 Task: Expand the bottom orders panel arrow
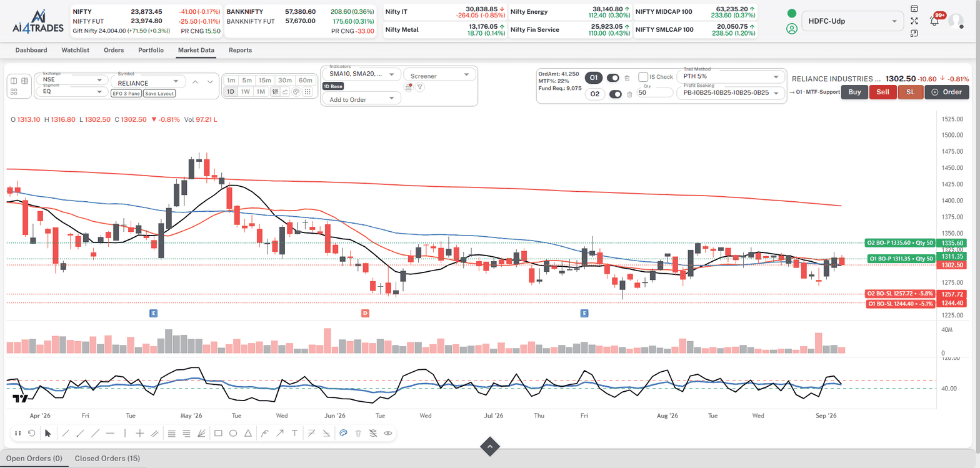[490, 446]
